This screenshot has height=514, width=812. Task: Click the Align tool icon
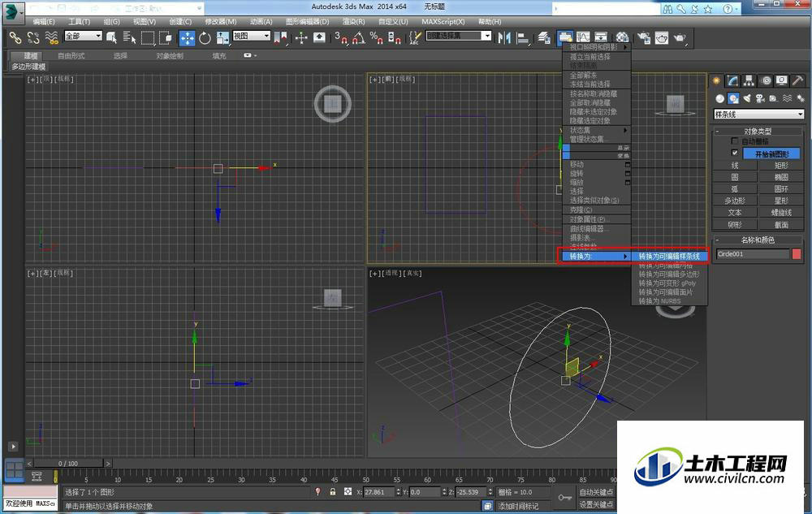coord(523,38)
